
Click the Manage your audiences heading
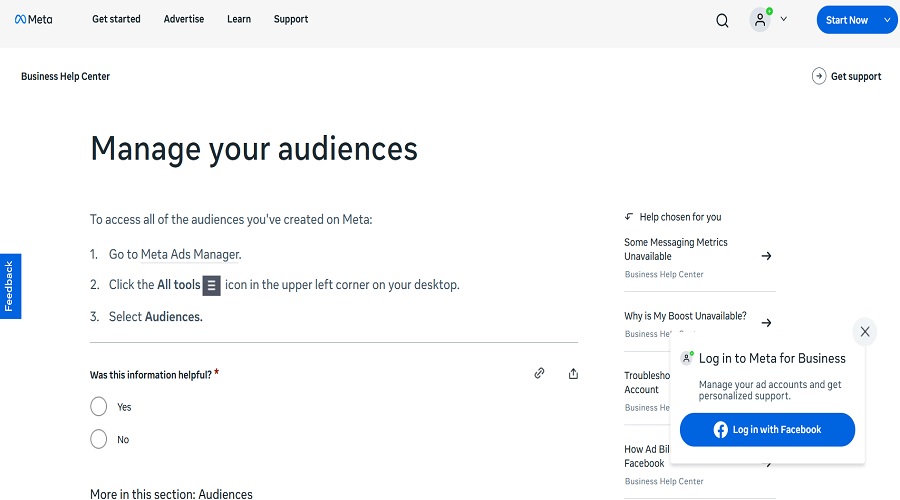254,149
